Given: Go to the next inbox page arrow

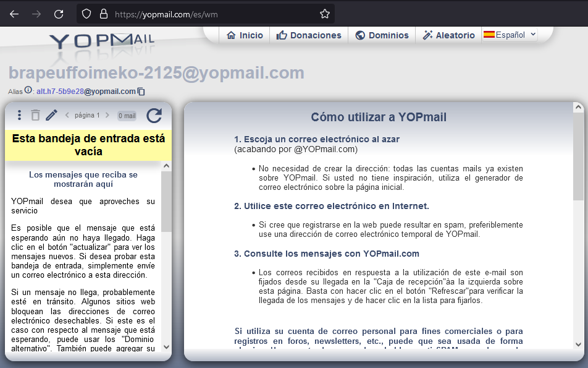Looking at the screenshot, I should coord(107,115).
